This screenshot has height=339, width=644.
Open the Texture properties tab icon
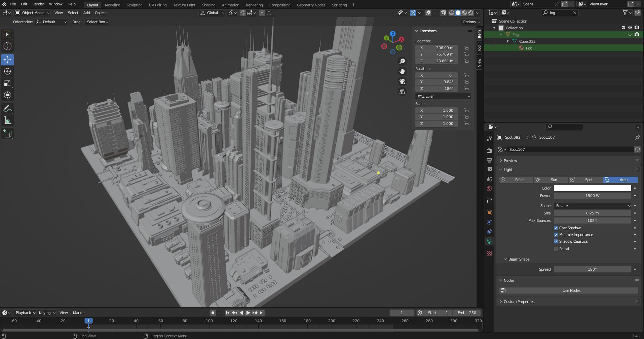pyautogui.click(x=489, y=253)
